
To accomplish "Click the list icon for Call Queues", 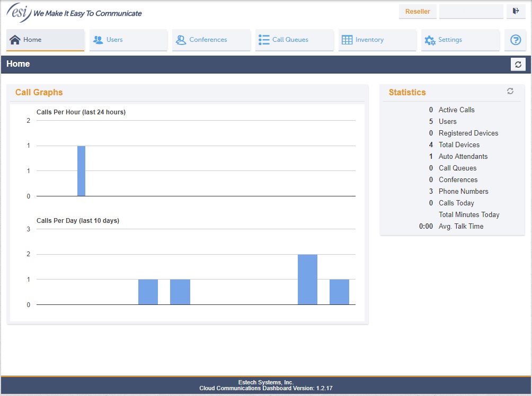I will click(x=264, y=40).
